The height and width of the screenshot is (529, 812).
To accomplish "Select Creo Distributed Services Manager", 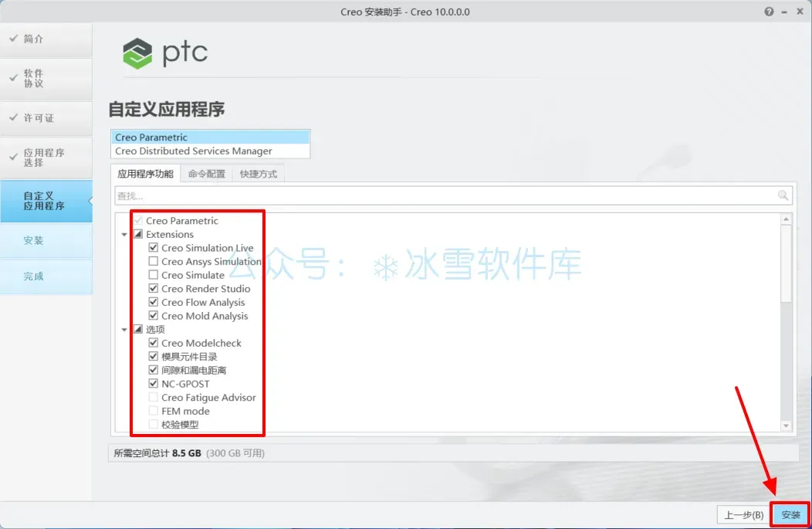I will 210,151.
